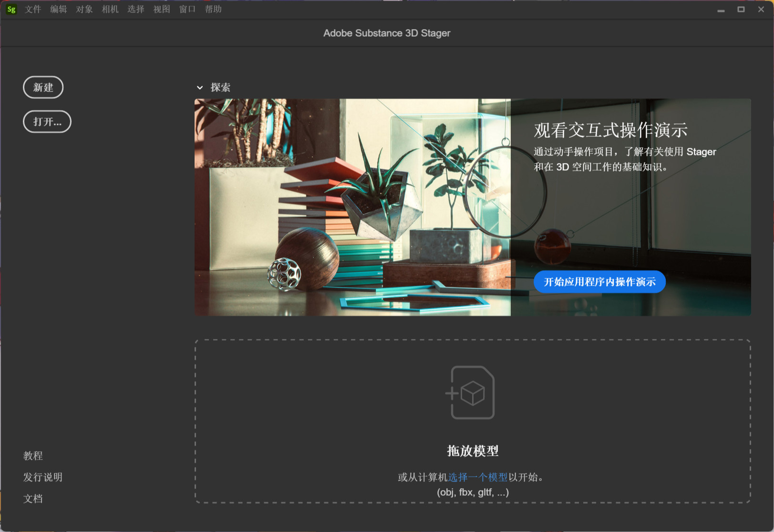
Task: Click the Sg application logo icon
Action: coord(11,9)
